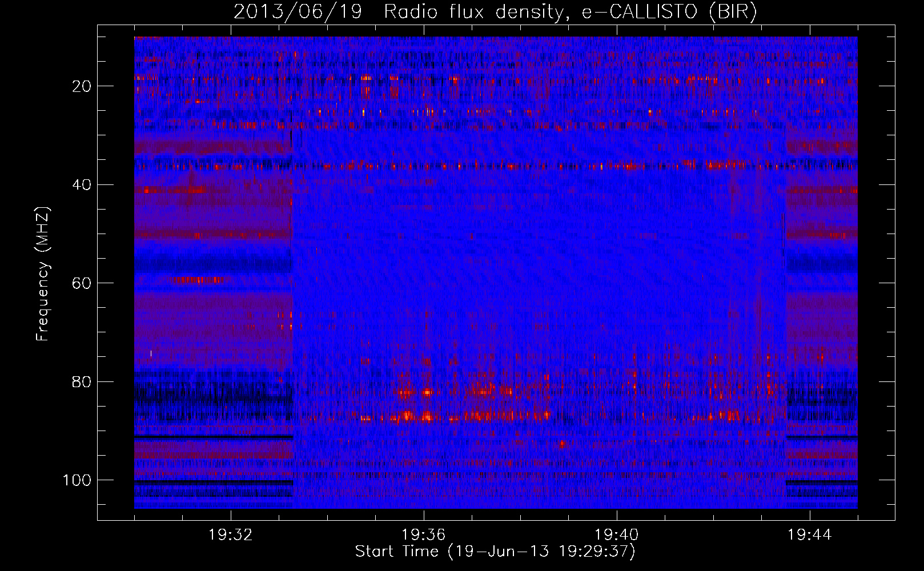Viewport: 924px width, 571px height.
Task: Click the 19:44 time tick label
Action: pyautogui.click(x=810, y=535)
